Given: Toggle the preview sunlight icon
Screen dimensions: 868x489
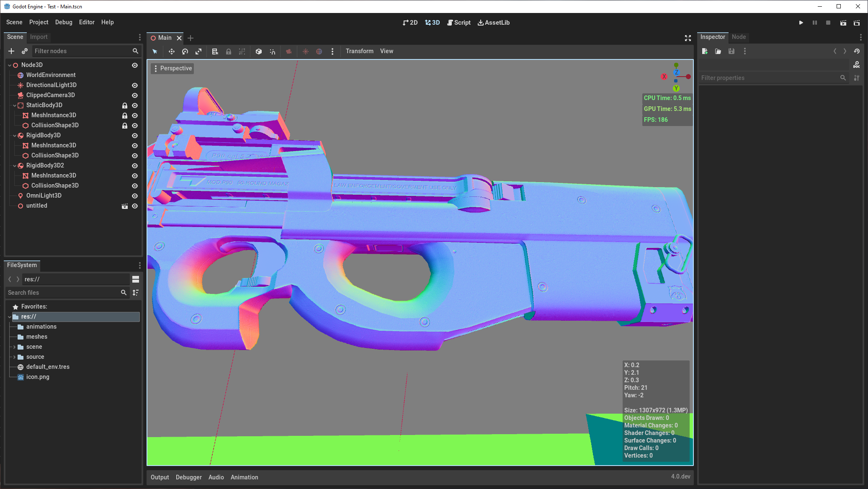Looking at the screenshot, I should click(306, 51).
